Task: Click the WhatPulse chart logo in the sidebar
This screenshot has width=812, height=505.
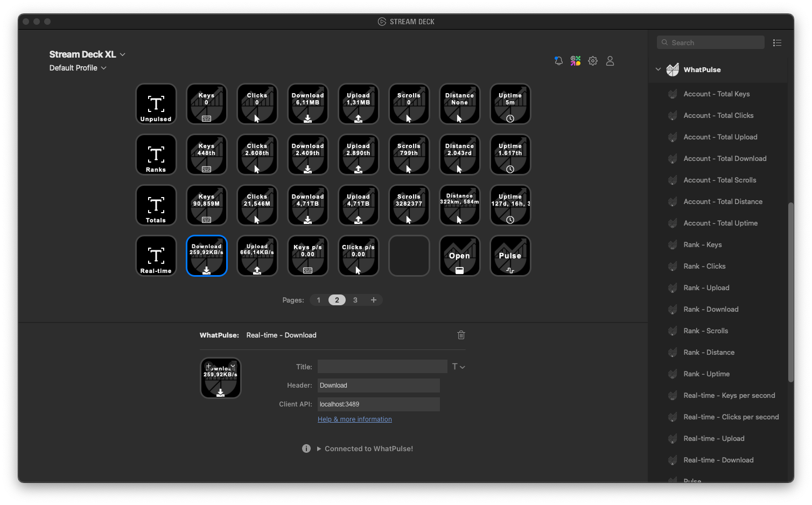Action: [673, 69]
